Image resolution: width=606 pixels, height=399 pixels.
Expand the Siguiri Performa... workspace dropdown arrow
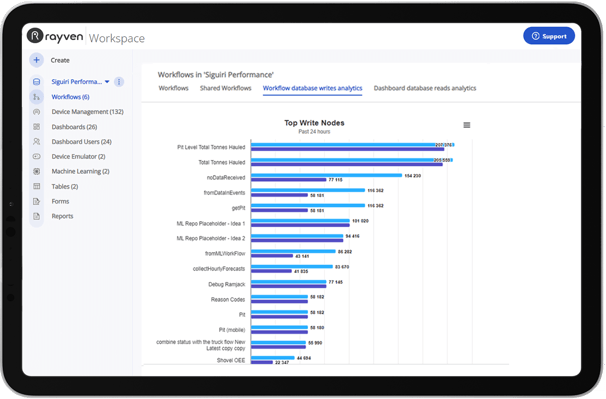tap(107, 82)
